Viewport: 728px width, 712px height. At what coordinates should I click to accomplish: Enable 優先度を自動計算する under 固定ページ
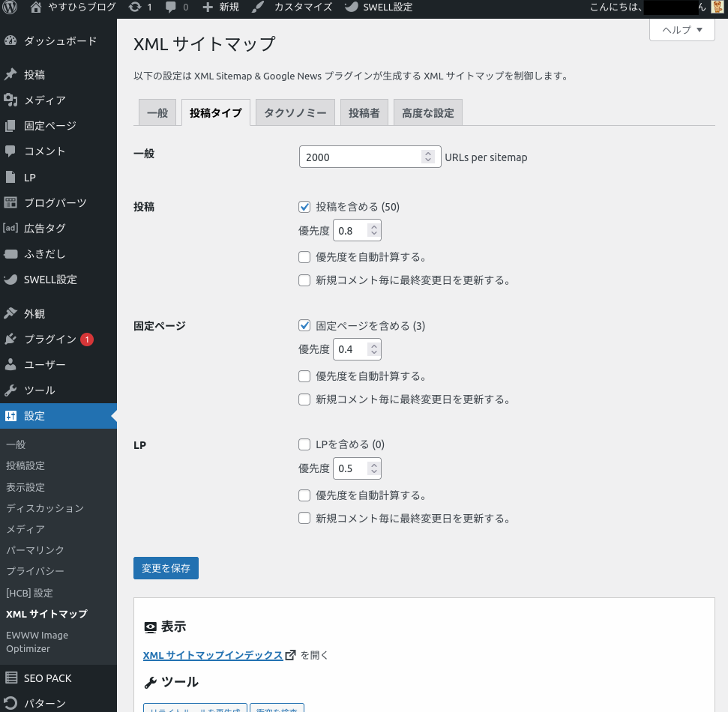pyautogui.click(x=304, y=376)
